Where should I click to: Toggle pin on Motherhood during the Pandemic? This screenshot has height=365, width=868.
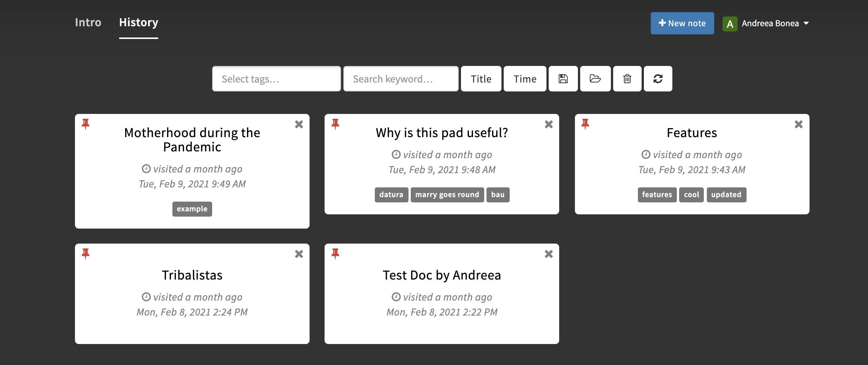tap(86, 124)
